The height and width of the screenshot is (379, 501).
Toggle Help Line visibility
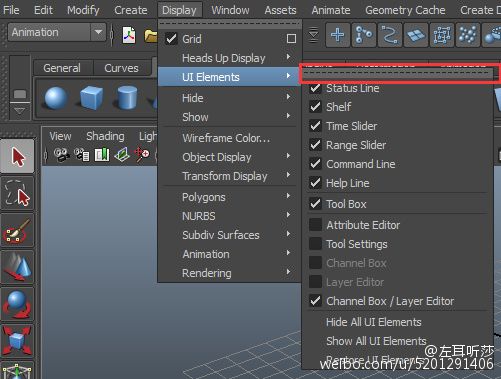[315, 183]
